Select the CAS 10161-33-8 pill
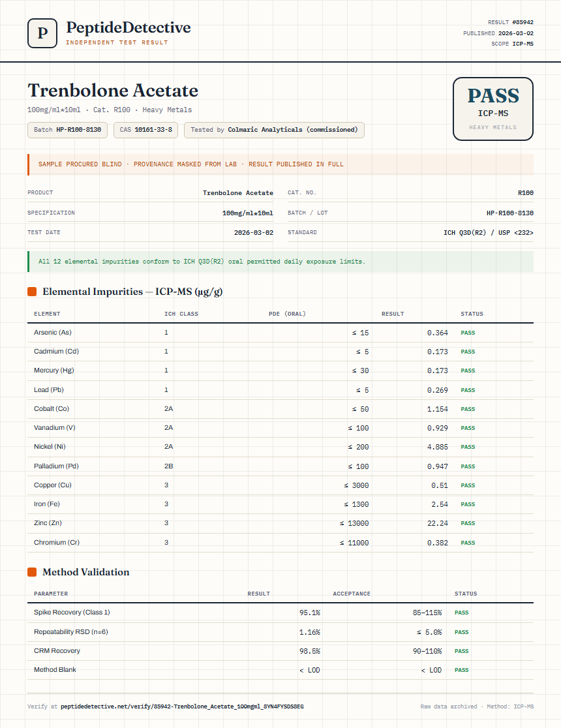The image size is (561, 728). (x=146, y=130)
